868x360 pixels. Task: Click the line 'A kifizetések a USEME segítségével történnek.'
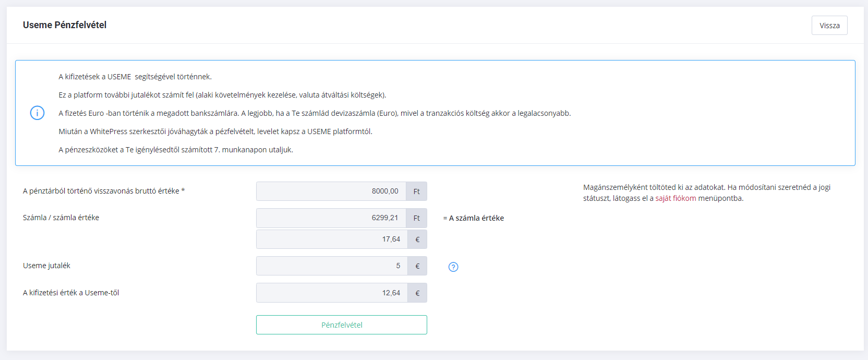tap(135, 77)
